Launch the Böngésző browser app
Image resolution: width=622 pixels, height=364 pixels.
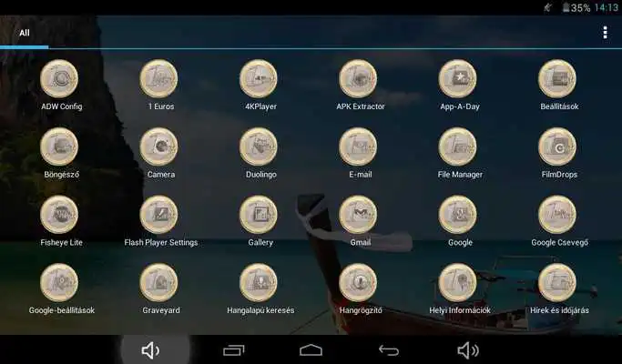59,147
